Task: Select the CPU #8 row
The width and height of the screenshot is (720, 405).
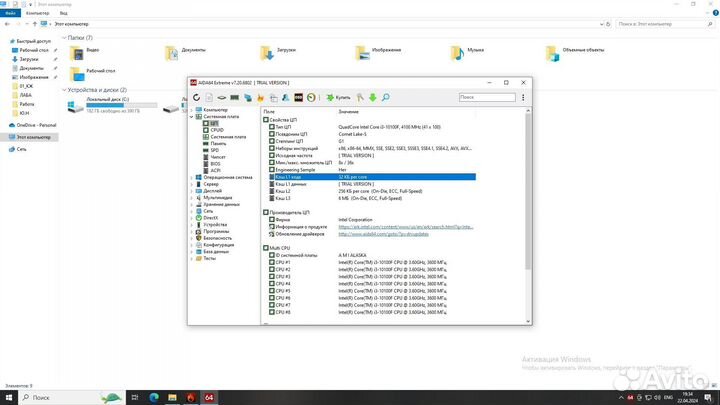Action: (372, 312)
